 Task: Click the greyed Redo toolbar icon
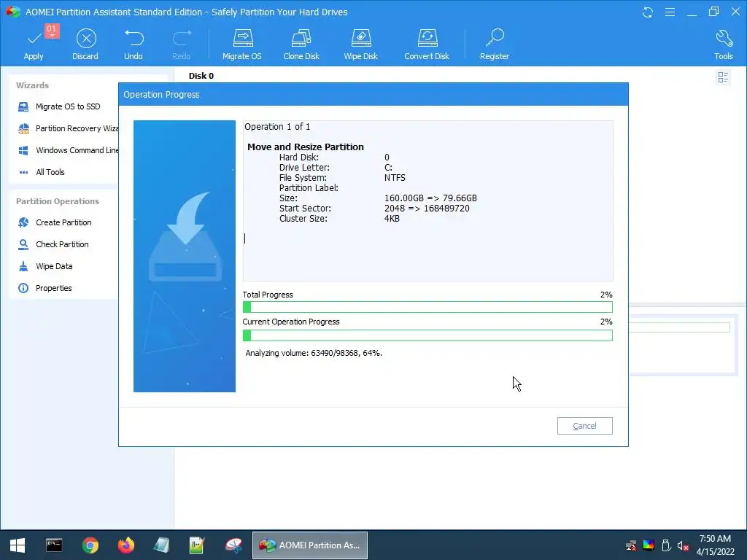pyautogui.click(x=182, y=44)
